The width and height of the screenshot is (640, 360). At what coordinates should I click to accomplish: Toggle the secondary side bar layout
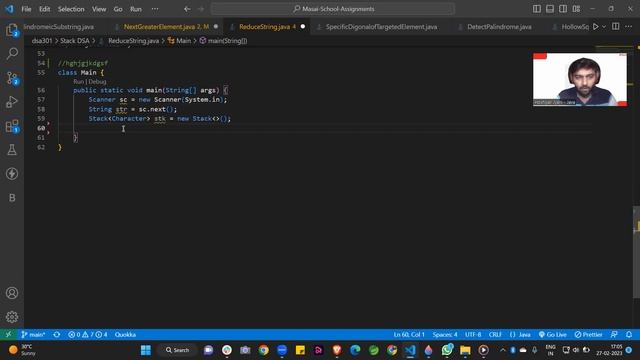(563, 9)
